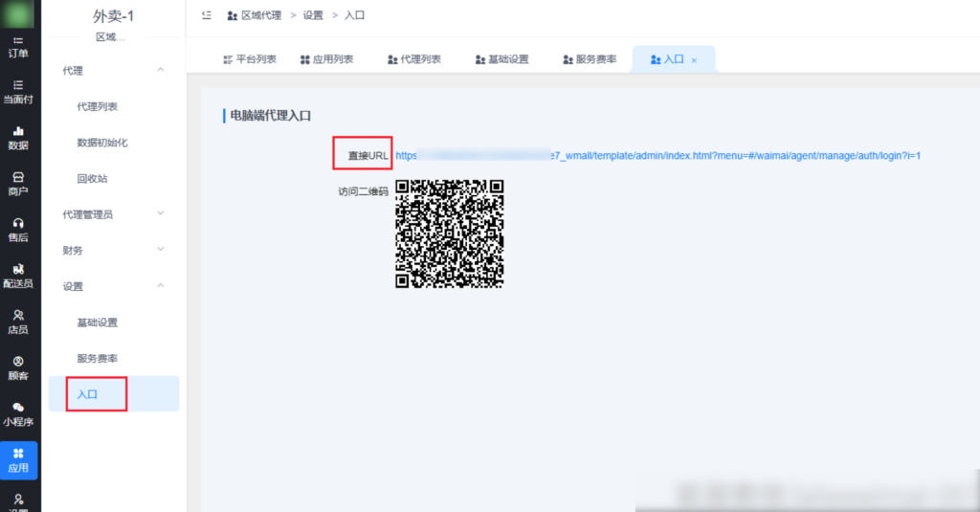The height and width of the screenshot is (512, 980).
Task: Collapse the 设置 menu group
Action: (114, 286)
